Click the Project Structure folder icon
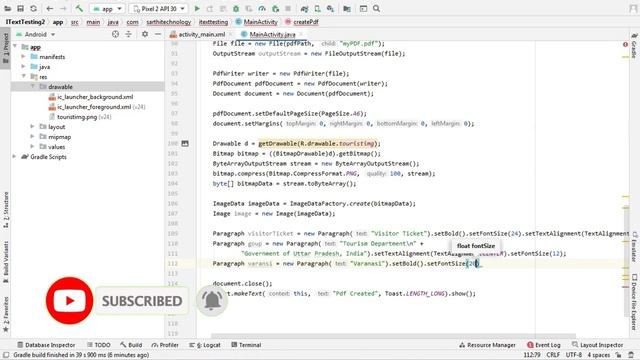This screenshot has width=640, height=360. click(347, 9)
